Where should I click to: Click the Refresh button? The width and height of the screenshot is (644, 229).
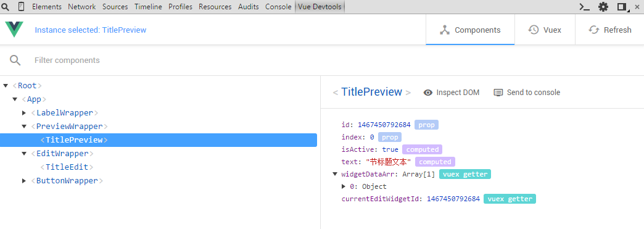[609, 30]
